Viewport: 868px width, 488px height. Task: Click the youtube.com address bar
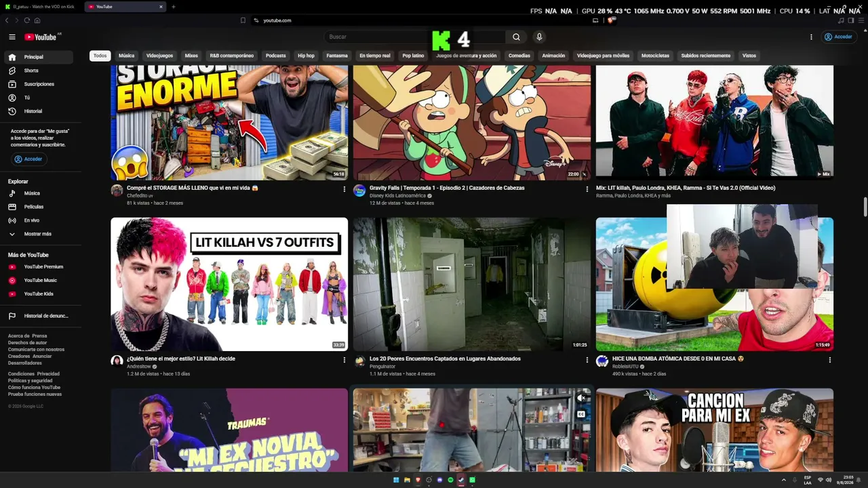420,20
